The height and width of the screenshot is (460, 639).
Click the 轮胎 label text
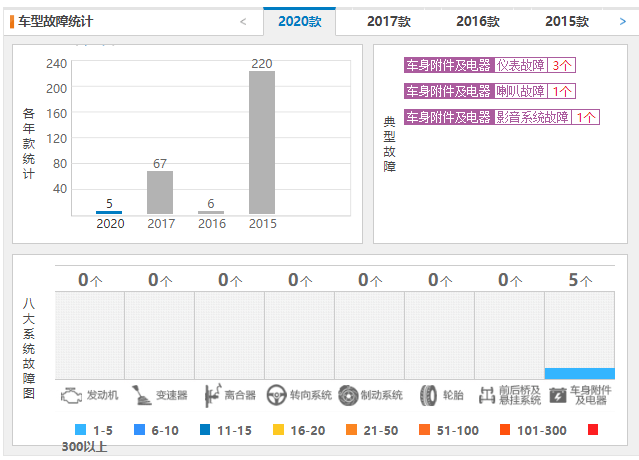coord(453,395)
